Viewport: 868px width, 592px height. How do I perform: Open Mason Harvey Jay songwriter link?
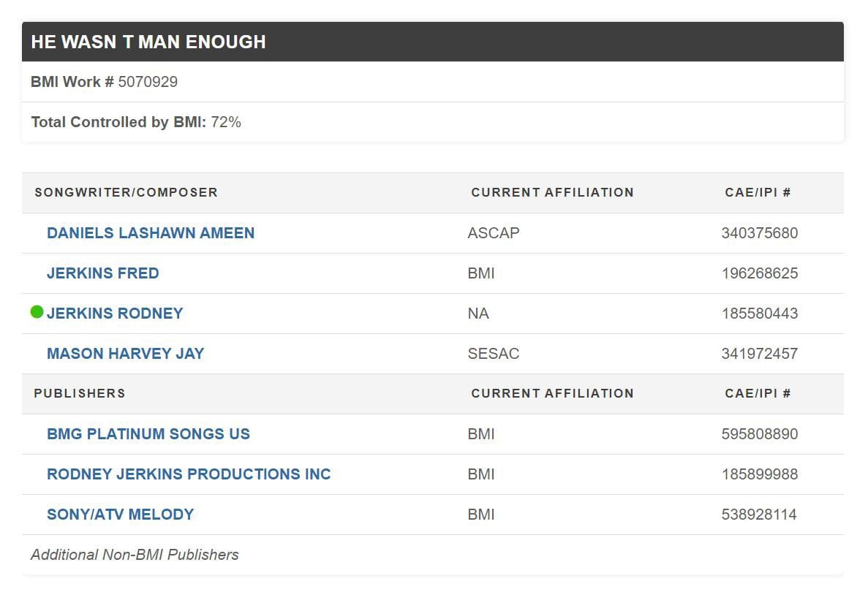point(126,354)
